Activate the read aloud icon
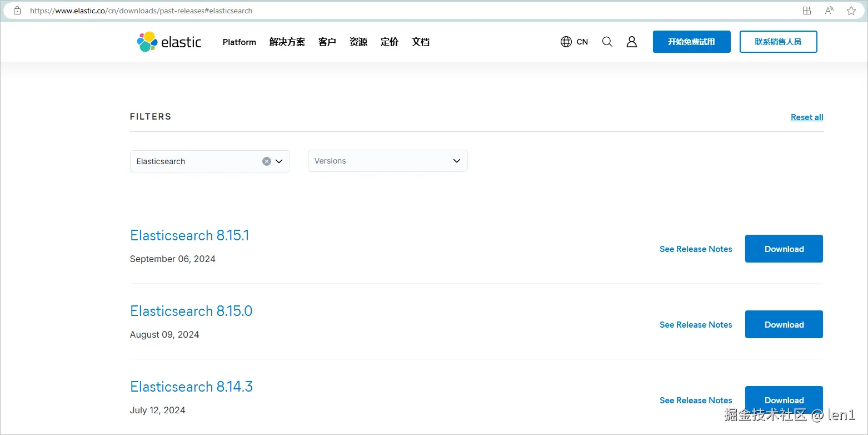 829,11
